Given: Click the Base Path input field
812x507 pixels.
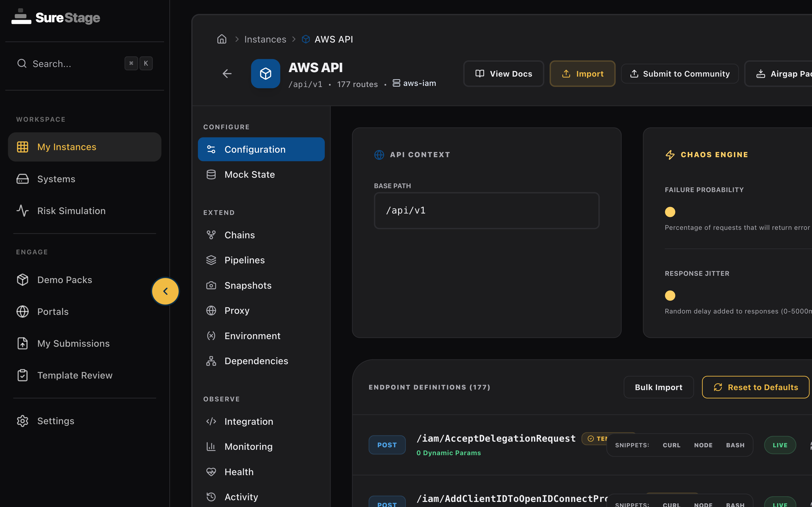Looking at the screenshot, I should [486, 211].
